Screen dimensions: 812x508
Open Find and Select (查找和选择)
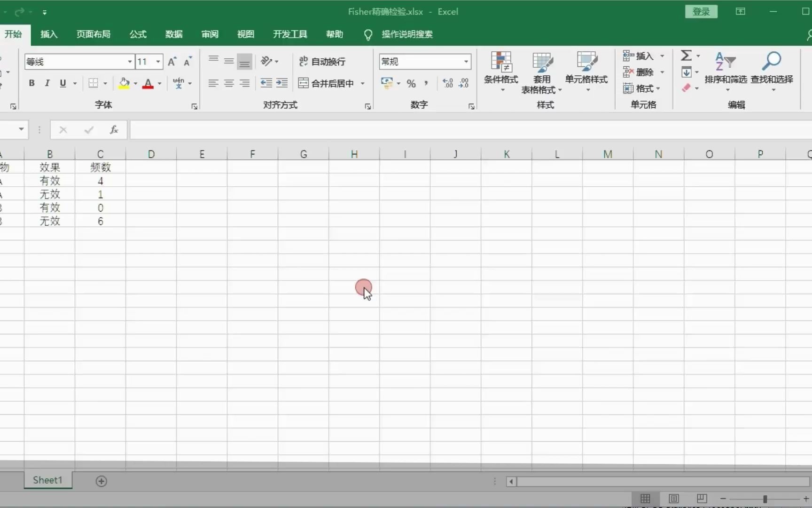coord(772,71)
